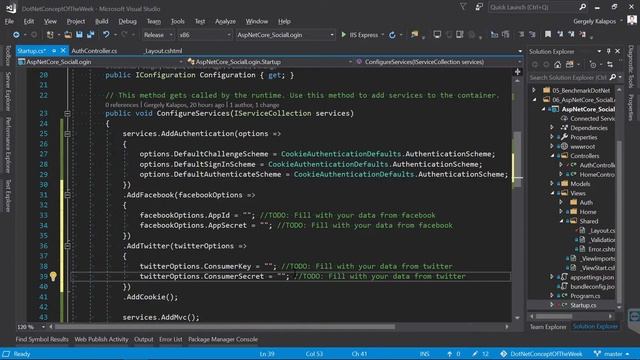
Task: Open the Toolbox side panel
Action: [8, 56]
